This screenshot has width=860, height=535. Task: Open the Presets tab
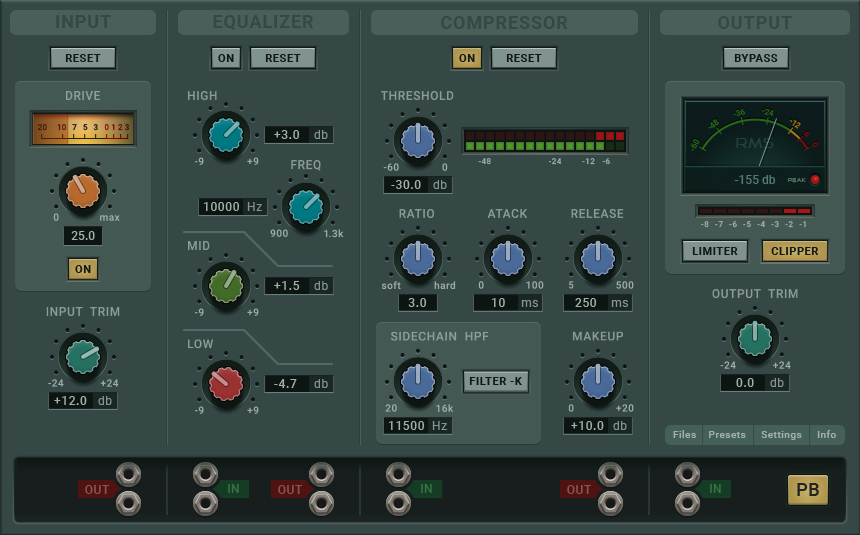[727, 435]
